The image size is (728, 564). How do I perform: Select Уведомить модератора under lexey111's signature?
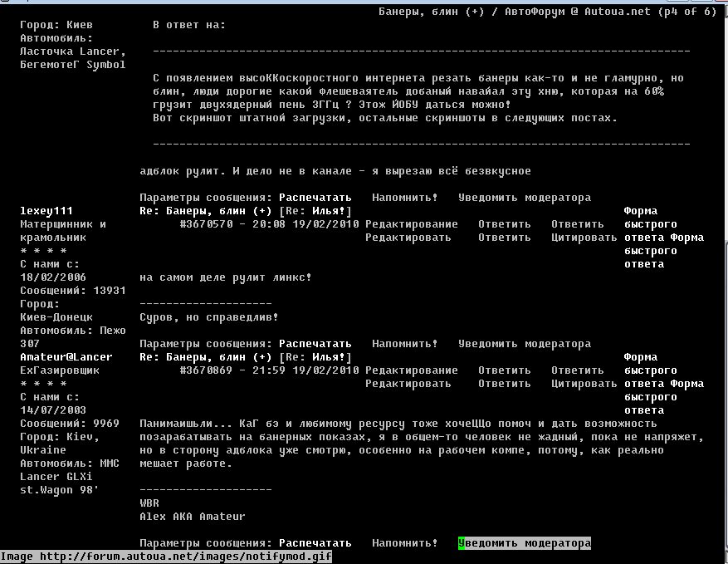(x=524, y=344)
